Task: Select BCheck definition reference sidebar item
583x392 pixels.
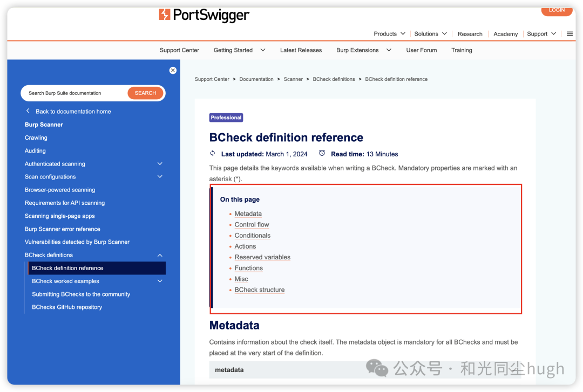Action: [x=97, y=268]
